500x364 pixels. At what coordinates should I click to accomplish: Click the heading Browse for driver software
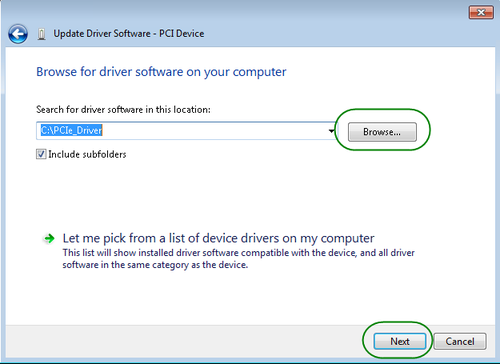pos(161,72)
